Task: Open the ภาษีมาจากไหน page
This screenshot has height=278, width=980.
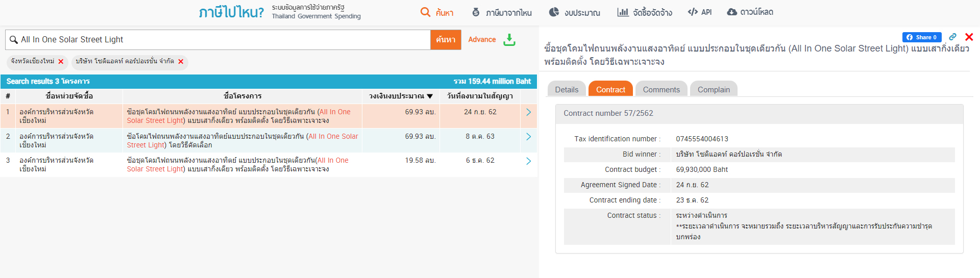Action: 502,12
